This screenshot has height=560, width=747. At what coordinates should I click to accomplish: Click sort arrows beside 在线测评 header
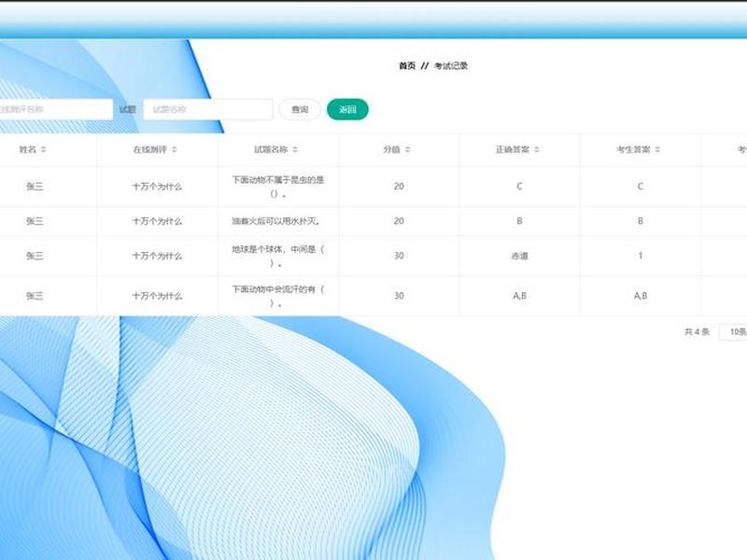coord(175,149)
